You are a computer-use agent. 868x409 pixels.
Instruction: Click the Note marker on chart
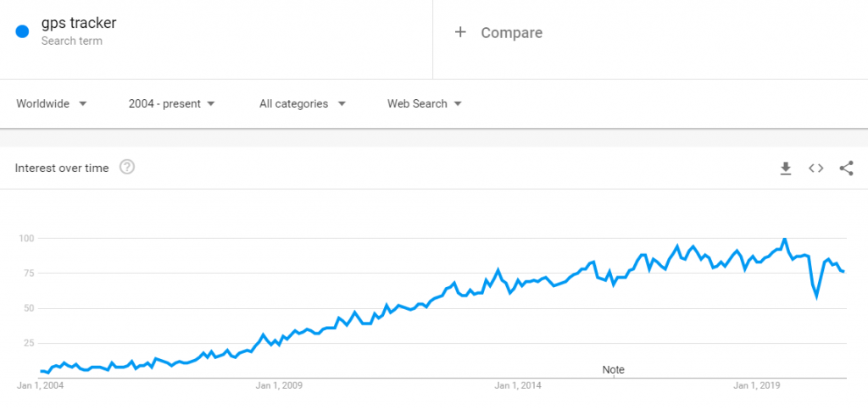(613, 370)
